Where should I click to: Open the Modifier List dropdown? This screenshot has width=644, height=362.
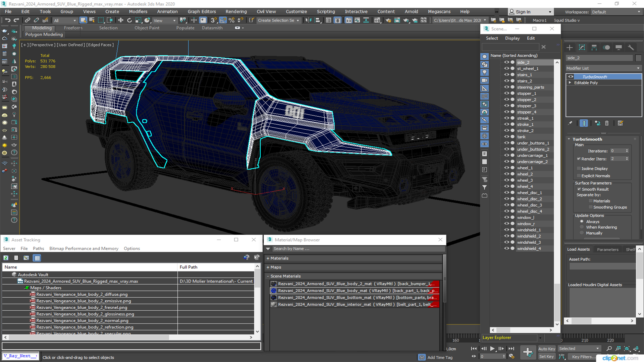[x=603, y=68]
